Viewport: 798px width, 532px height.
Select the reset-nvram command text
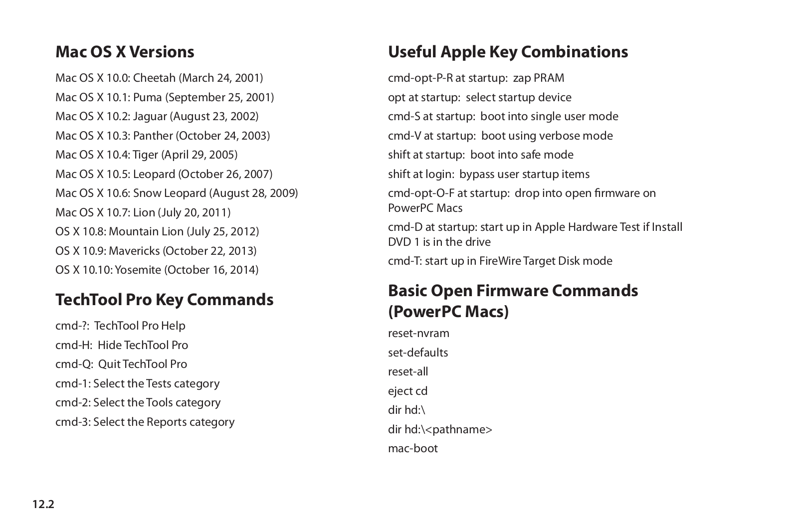[418, 333]
